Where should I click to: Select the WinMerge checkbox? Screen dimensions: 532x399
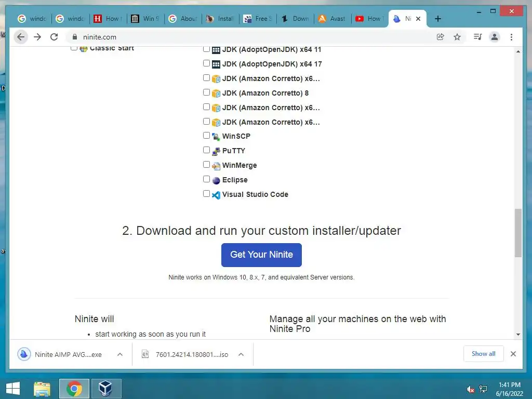(x=206, y=165)
